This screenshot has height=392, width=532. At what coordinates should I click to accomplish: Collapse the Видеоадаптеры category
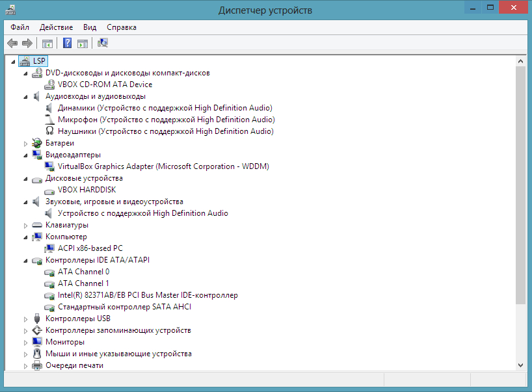tap(26, 155)
